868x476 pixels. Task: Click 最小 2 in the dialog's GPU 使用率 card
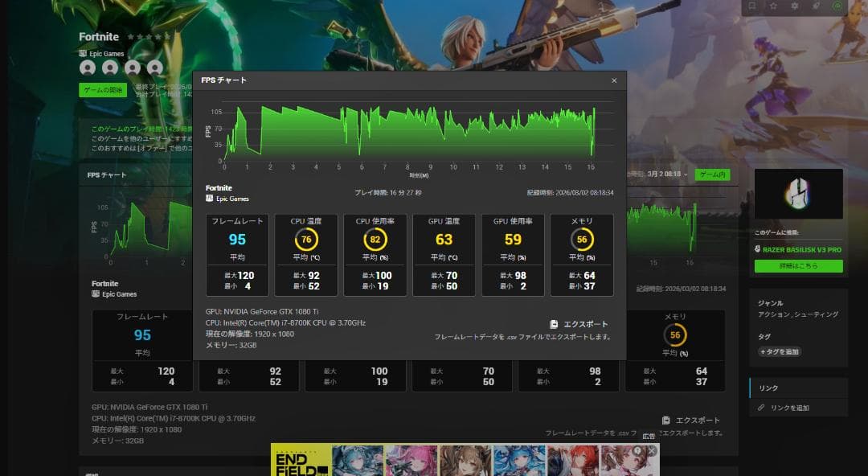click(513, 286)
